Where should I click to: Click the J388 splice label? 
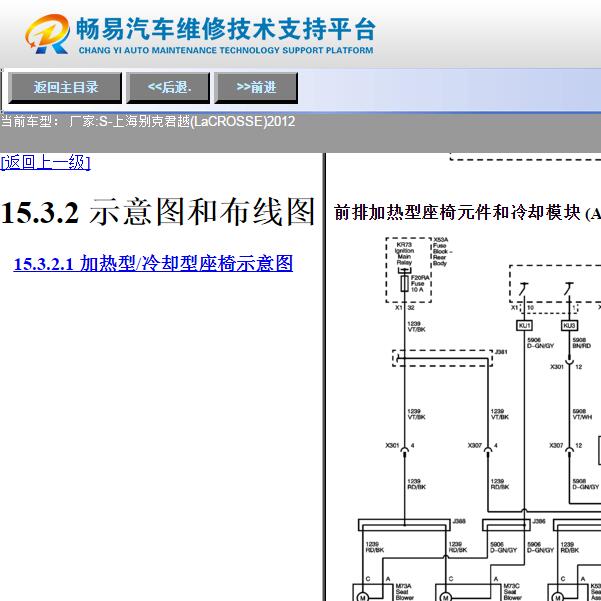[459, 521]
